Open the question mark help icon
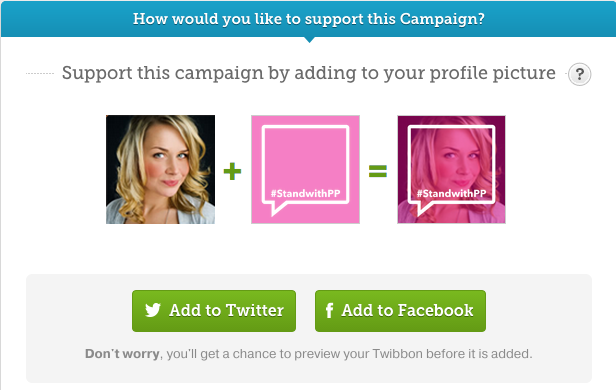This screenshot has height=390, width=616. click(x=579, y=74)
